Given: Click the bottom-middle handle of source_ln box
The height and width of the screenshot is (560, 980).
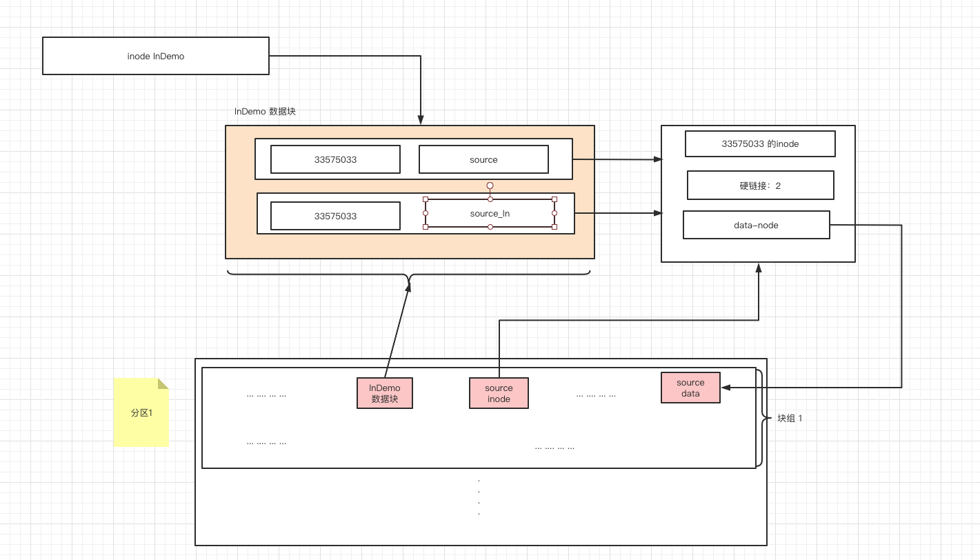Looking at the screenshot, I should coord(490,226).
